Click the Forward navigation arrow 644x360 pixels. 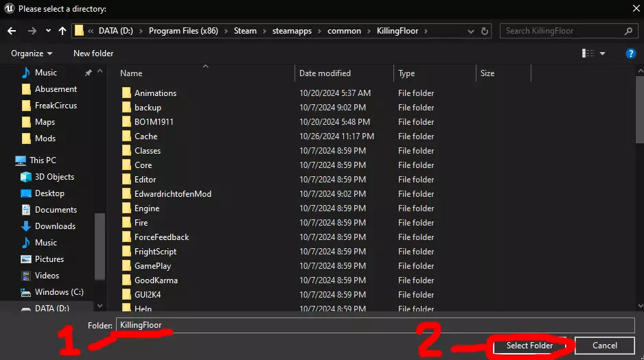(x=32, y=31)
